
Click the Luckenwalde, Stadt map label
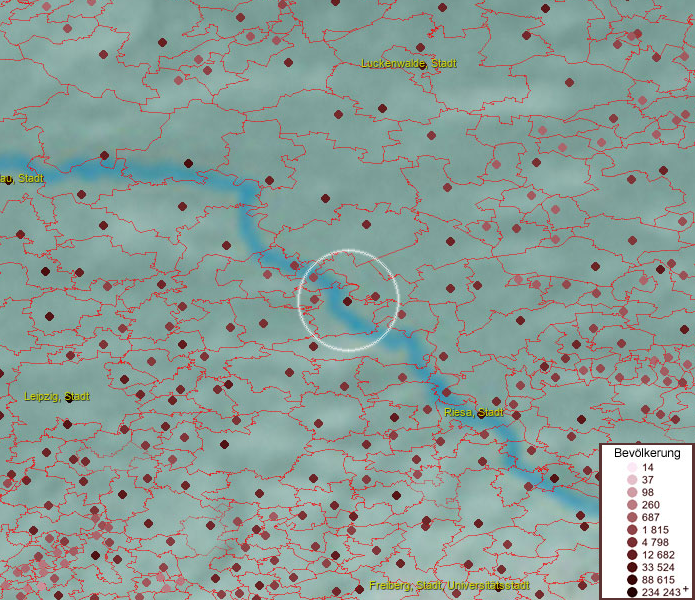pos(394,63)
